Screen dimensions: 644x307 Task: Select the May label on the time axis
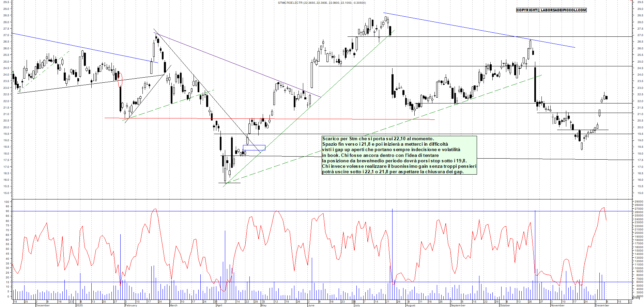263,305
